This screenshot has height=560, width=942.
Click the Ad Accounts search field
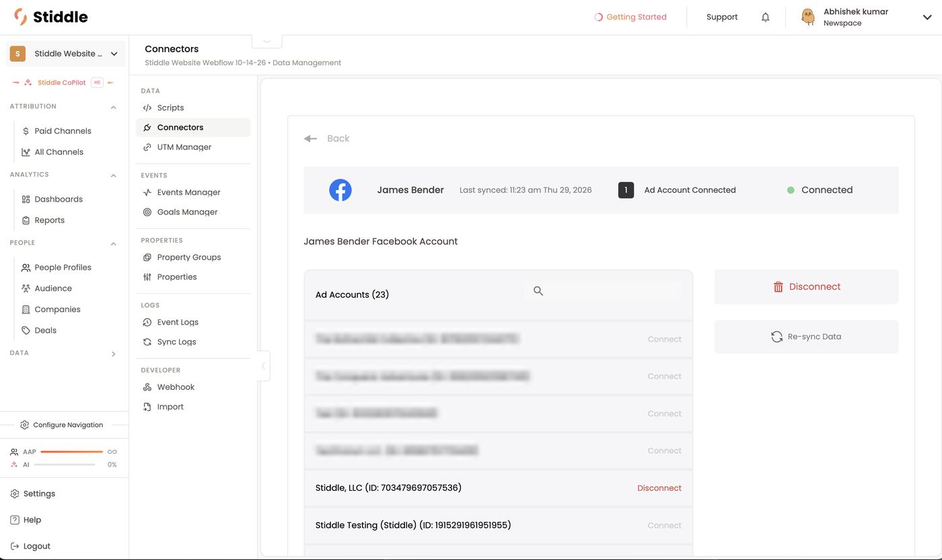click(x=603, y=291)
